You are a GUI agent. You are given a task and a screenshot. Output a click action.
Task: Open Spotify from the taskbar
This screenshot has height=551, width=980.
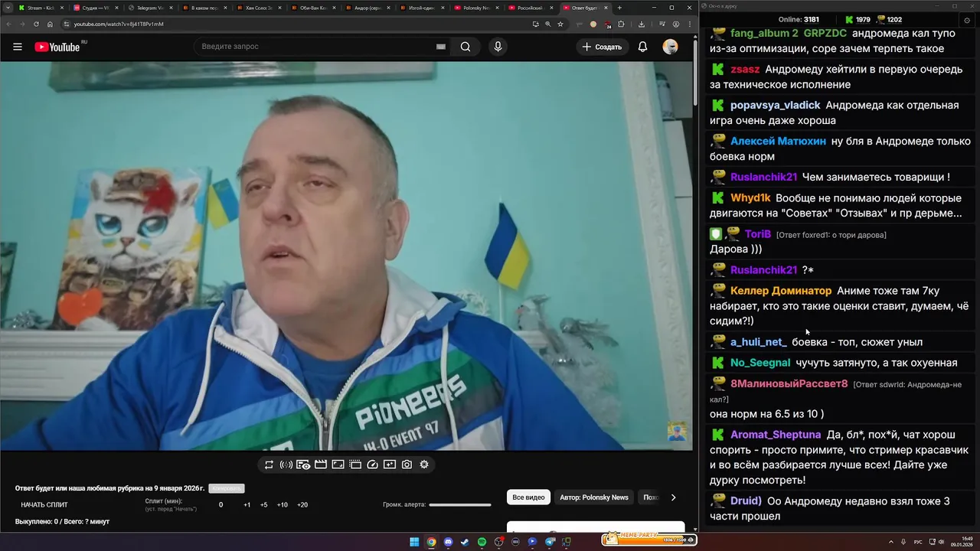482,542
